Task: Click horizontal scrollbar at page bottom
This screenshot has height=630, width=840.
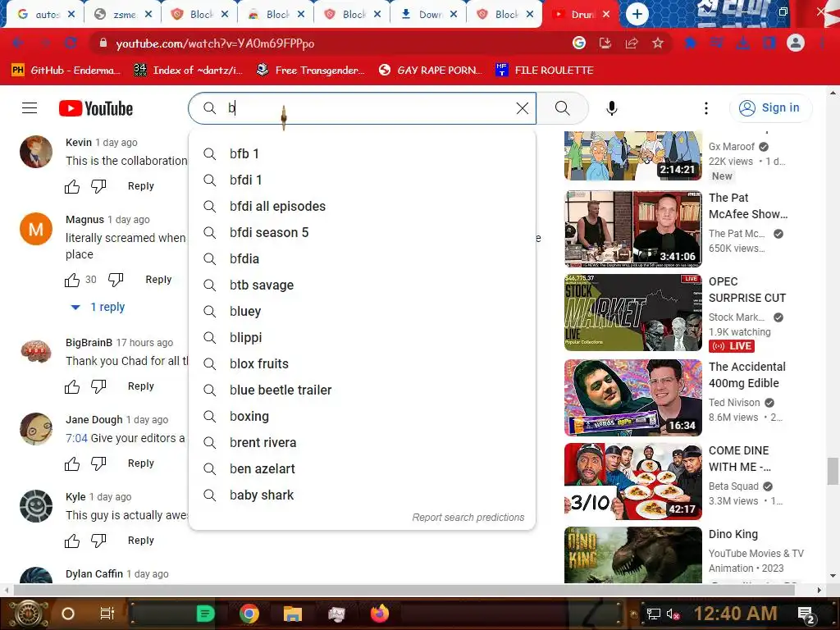Action: click(404, 590)
